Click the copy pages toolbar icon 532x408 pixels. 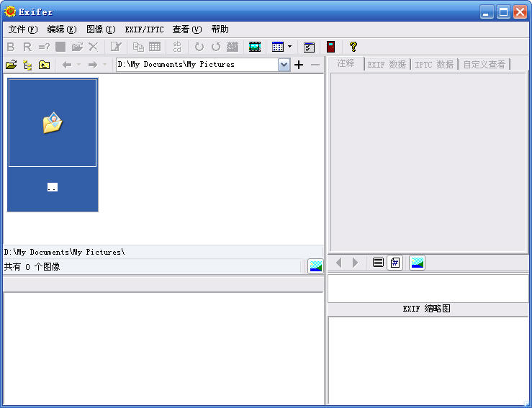point(138,47)
